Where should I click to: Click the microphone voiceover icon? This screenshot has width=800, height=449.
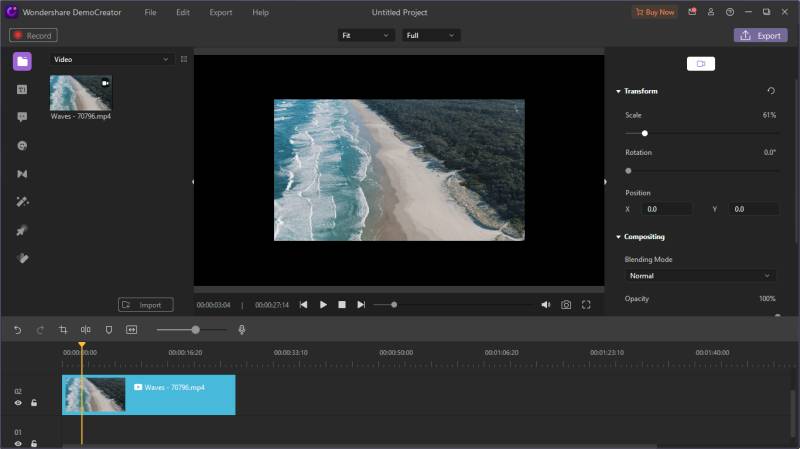click(x=242, y=330)
